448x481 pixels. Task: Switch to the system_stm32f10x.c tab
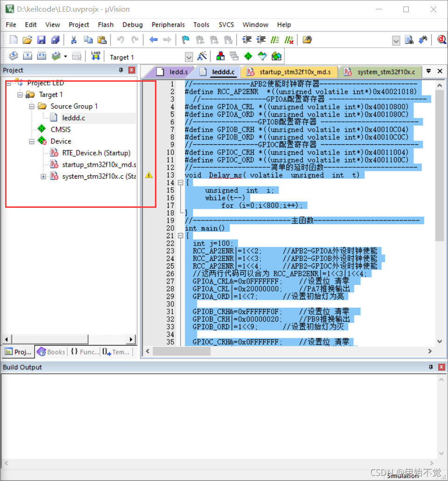(381, 72)
